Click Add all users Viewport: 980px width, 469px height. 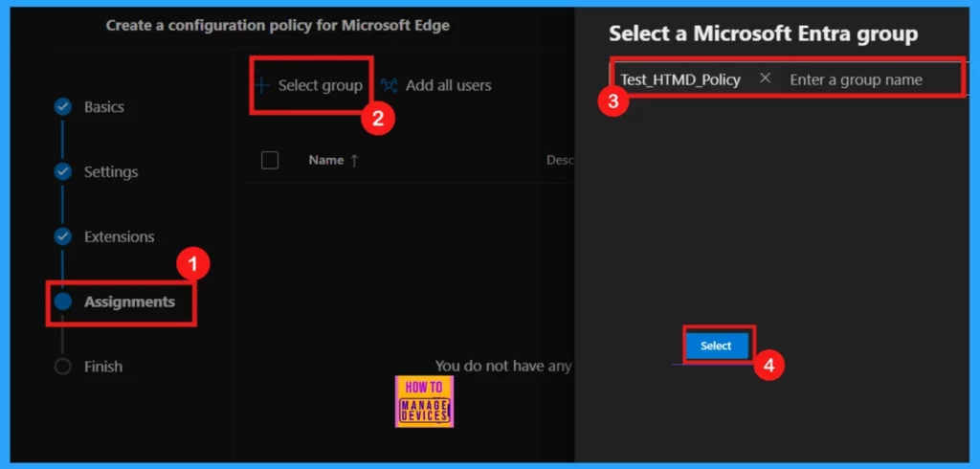click(x=436, y=86)
